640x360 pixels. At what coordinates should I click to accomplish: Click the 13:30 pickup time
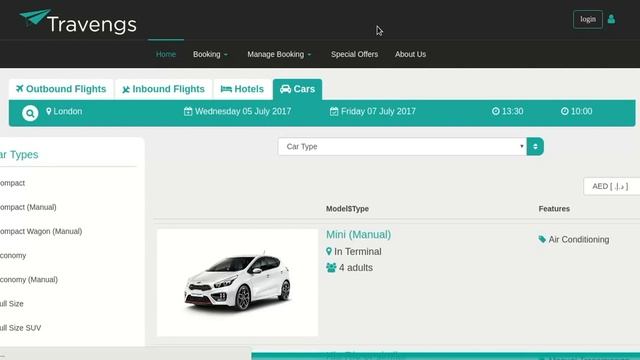coord(513,111)
